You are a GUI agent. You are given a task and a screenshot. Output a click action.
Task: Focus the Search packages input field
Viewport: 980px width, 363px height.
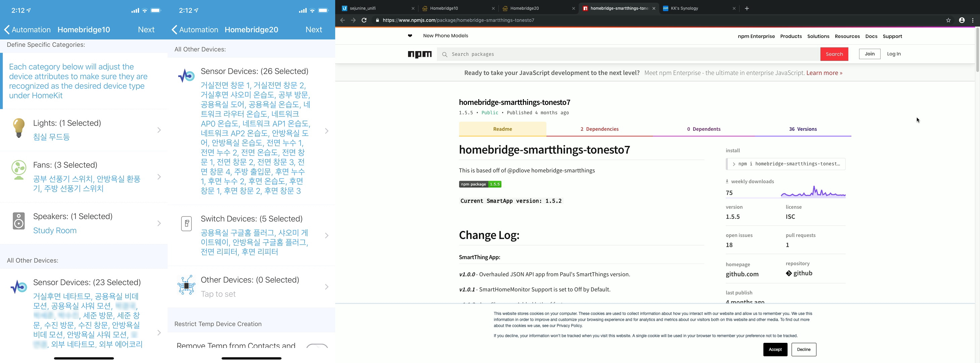coord(628,54)
